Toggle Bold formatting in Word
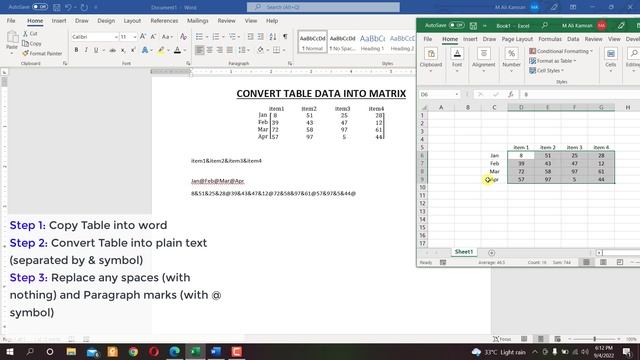 pyautogui.click(x=76, y=50)
